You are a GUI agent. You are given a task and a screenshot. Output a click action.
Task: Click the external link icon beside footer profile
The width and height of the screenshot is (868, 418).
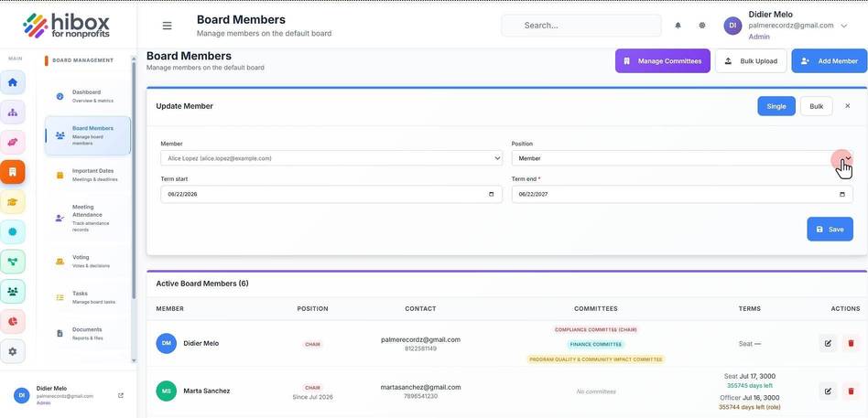click(121, 395)
